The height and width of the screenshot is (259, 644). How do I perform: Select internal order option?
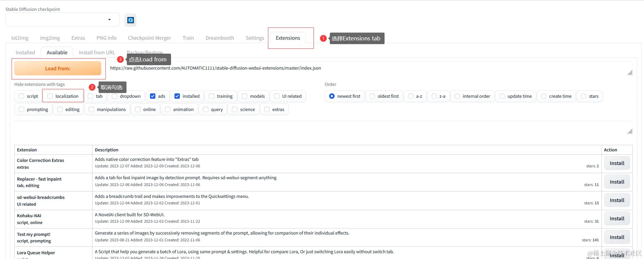(x=457, y=96)
